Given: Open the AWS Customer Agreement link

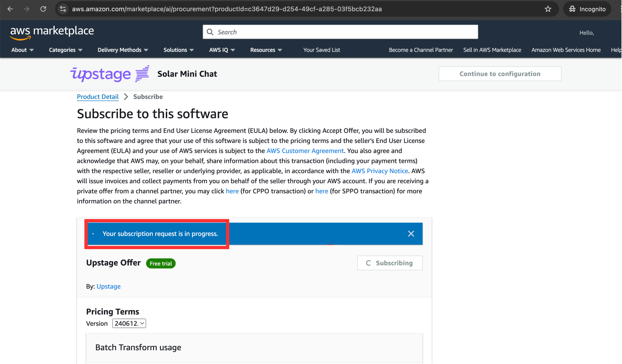Looking at the screenshot, I should 305,151.
